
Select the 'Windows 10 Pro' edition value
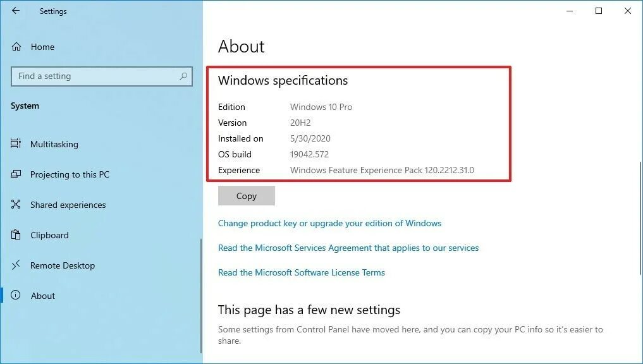point(321,107)
